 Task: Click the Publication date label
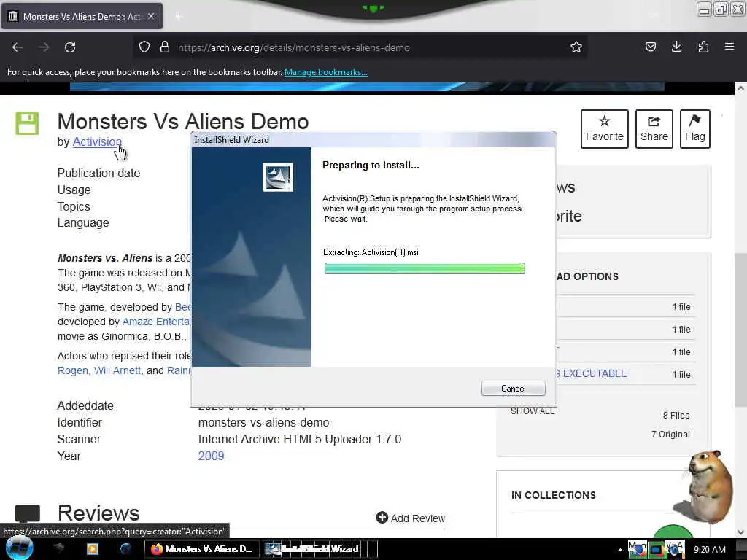click(98, 173)
